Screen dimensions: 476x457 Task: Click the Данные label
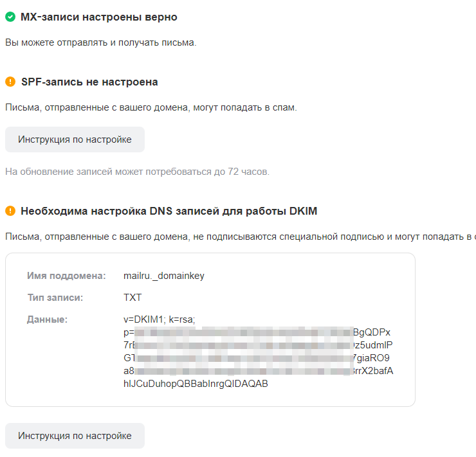click(x=48, y=319)
